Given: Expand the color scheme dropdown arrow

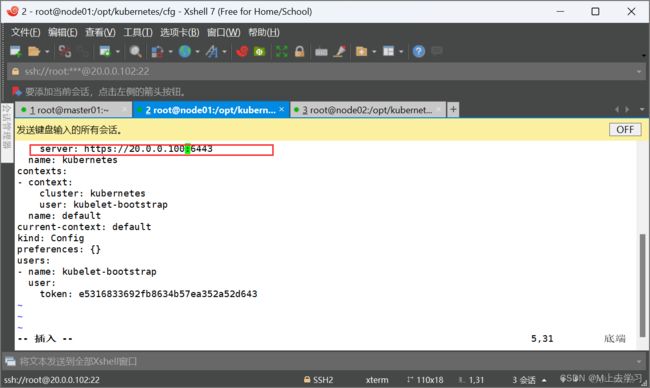Looking at the screenshot, I should coord(170,52).
